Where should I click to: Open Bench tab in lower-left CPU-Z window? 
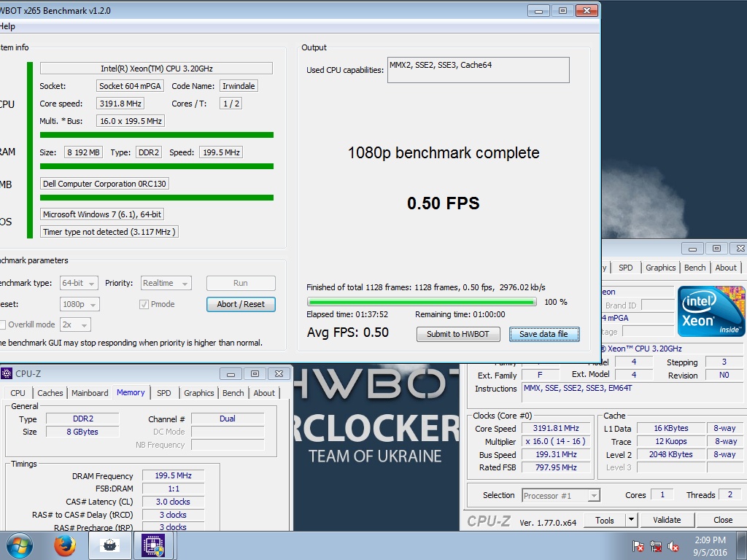pyautogui.click(x=233, y=393)
